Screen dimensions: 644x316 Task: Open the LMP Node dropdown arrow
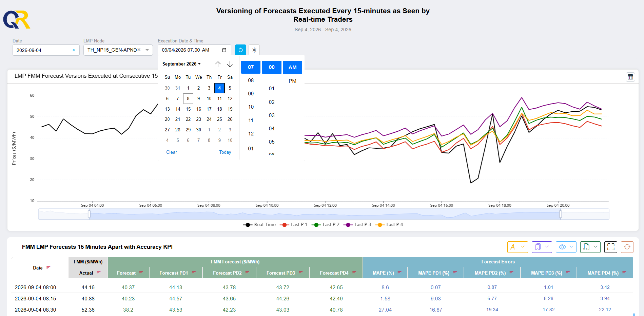[x=147, y=50]
